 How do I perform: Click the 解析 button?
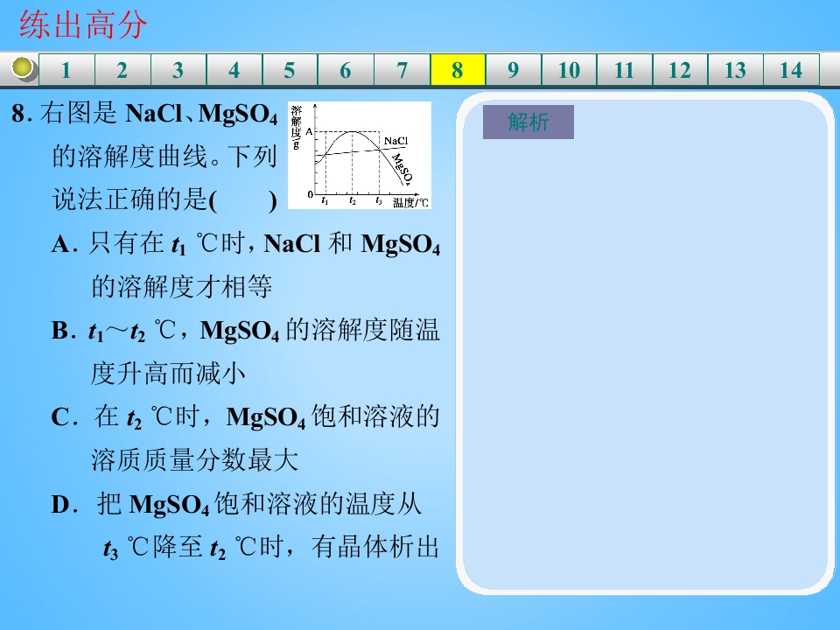(x=528, y=122)
